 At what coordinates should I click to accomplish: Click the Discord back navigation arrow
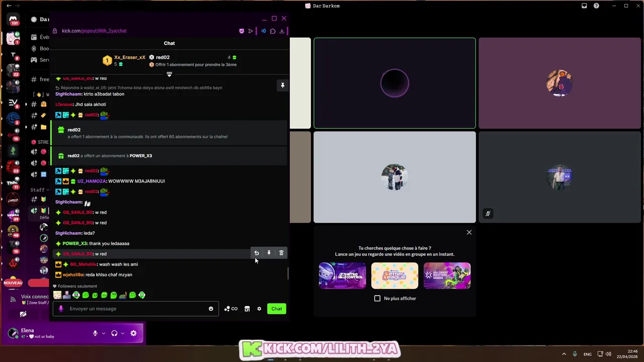(9, 6)
